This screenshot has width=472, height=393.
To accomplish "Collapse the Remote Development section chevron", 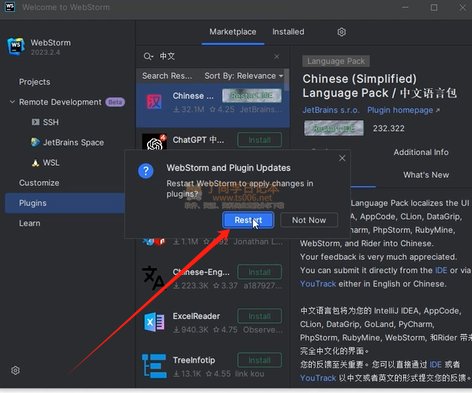I will [12, 102].
